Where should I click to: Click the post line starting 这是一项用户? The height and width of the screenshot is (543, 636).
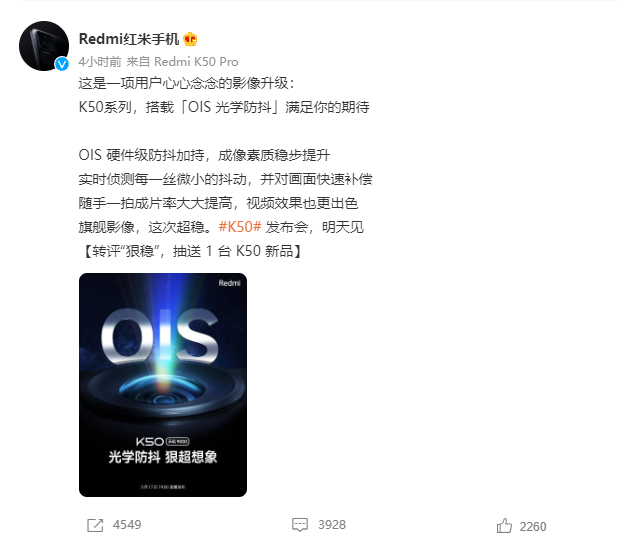tap(187, 83)
